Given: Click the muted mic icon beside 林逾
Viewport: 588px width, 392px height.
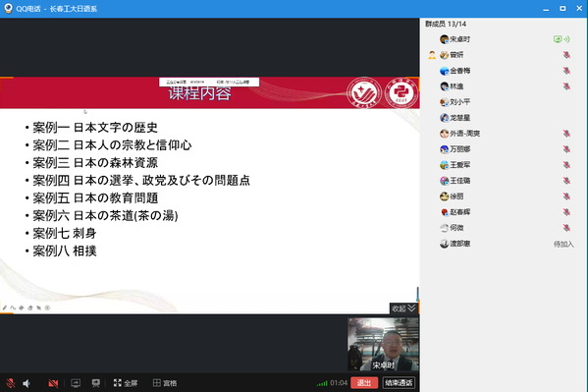Looking at the screenshot, I should (566, 86).
